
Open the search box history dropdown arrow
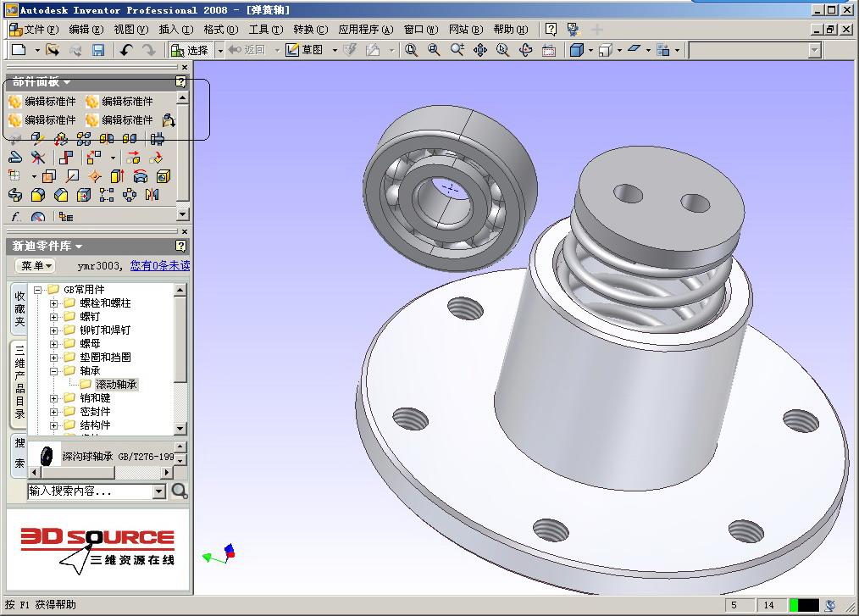(159, 491)
